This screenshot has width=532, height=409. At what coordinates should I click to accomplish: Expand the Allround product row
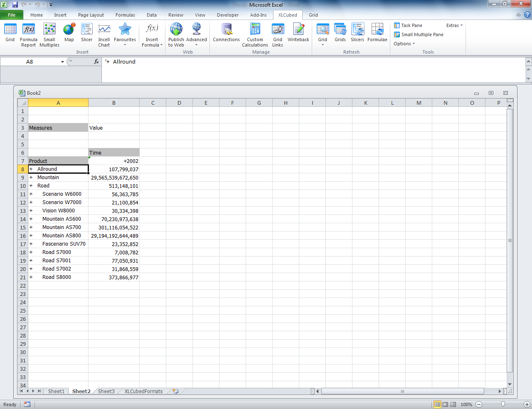coord(31,169)
